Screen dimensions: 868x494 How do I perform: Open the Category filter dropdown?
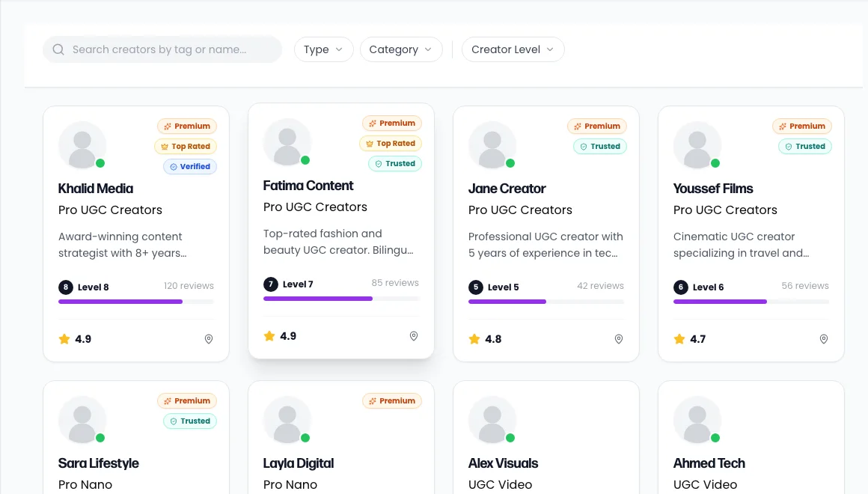click(401, 49)
